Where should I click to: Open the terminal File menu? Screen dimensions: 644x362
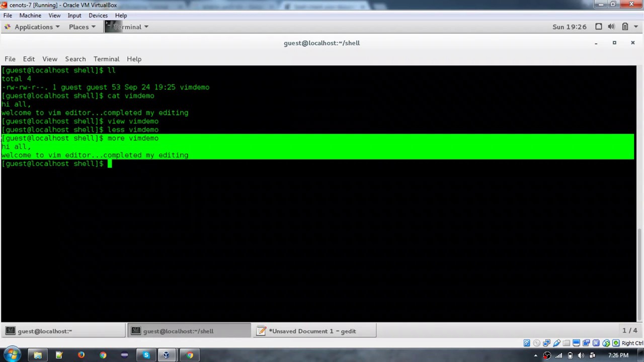point(10,59)
